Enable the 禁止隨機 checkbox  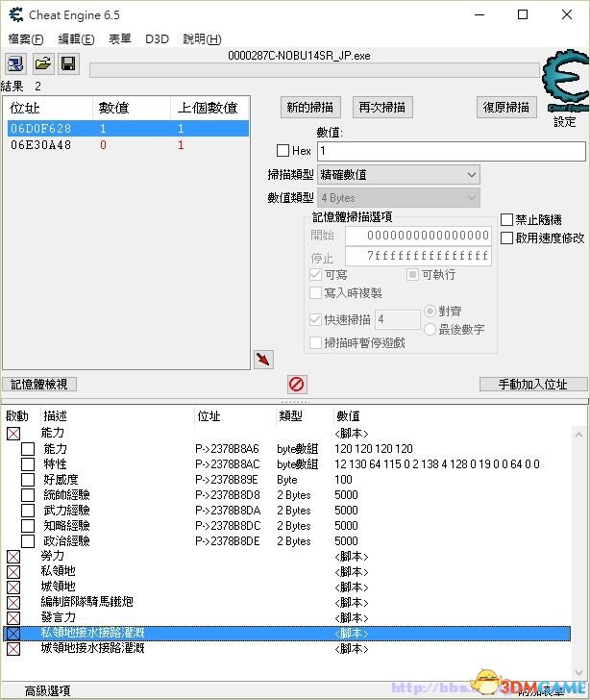(x=506, y=219)
